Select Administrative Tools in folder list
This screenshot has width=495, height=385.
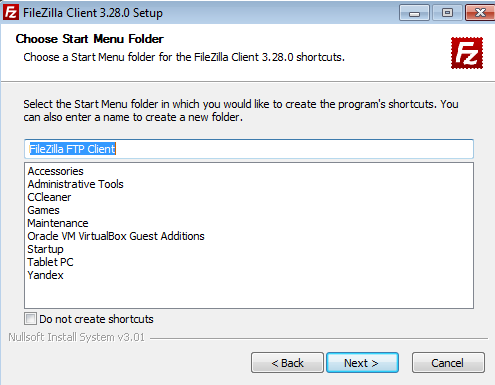tap(75, 184)
